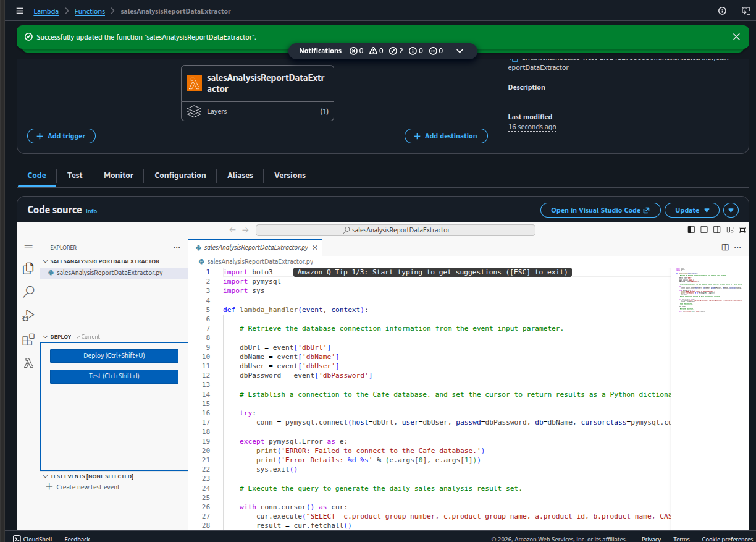Go to Functions breadcrumb link
Viewport: 756px width, 542px height.
point(90,11)
